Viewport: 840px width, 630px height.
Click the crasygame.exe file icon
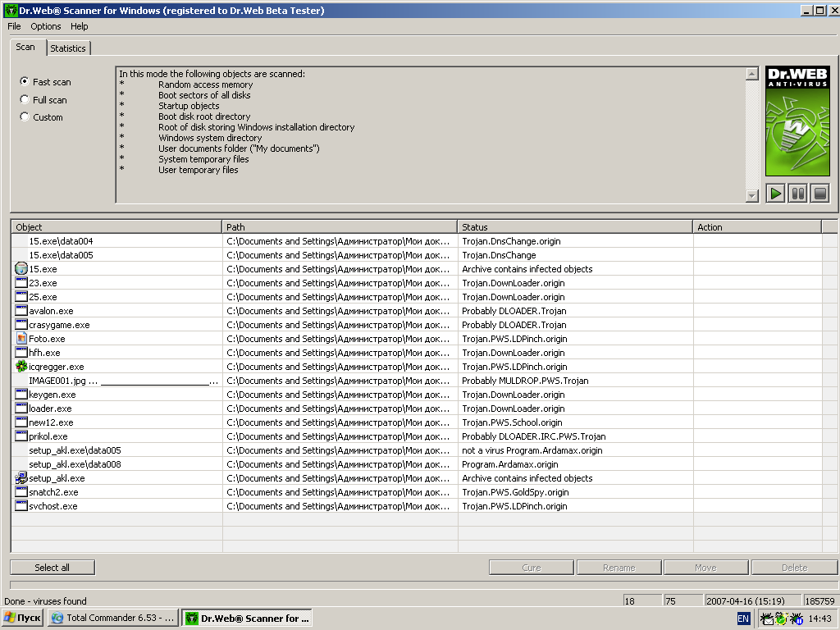click(21, 325)
